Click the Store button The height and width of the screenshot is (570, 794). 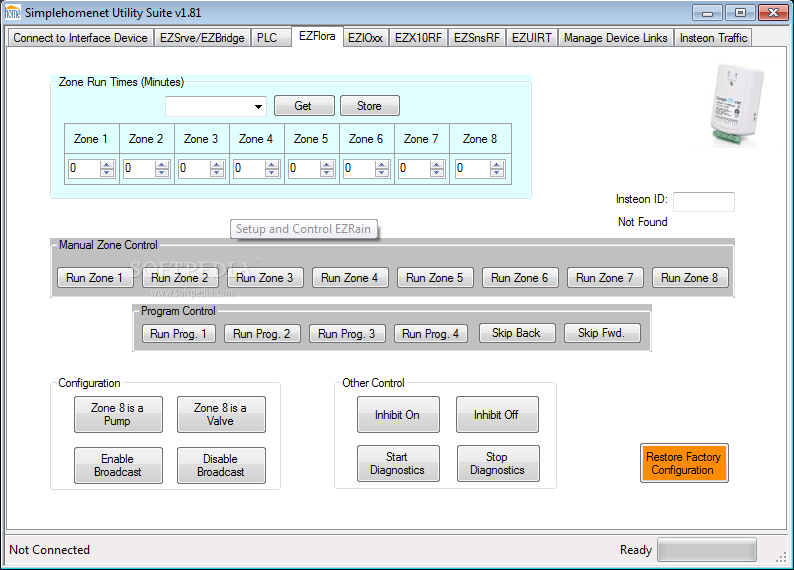[370, 106]
